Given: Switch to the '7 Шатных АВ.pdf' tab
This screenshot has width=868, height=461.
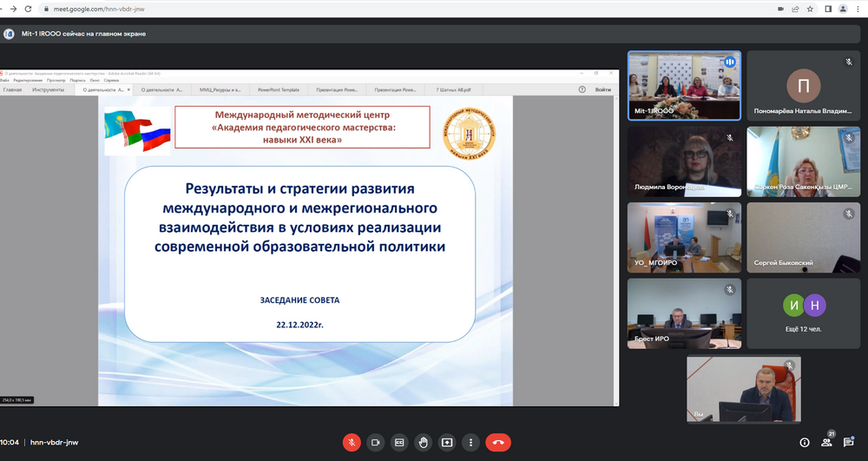Looking at the screenshot, I should pyautogui.click(x=453, y=89).
